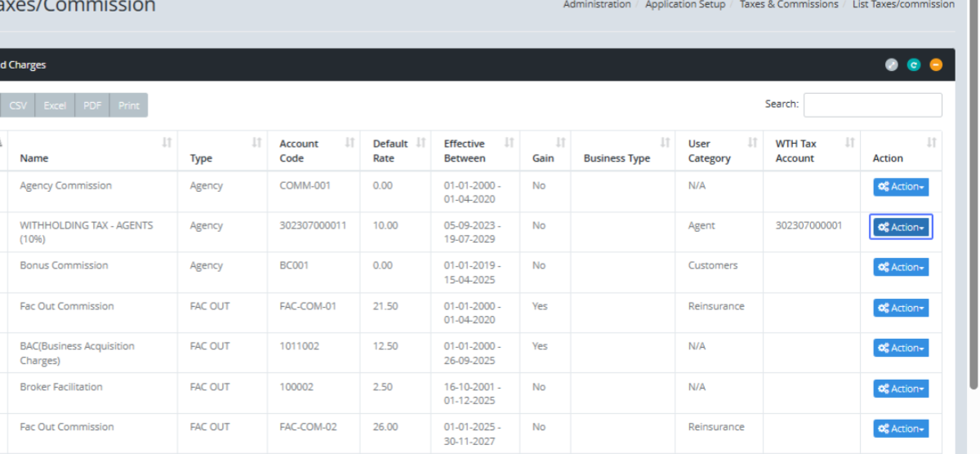Open Application Setup breadcrumb
This screenshot has width=980, height=454.
click(x=684, y=5)
